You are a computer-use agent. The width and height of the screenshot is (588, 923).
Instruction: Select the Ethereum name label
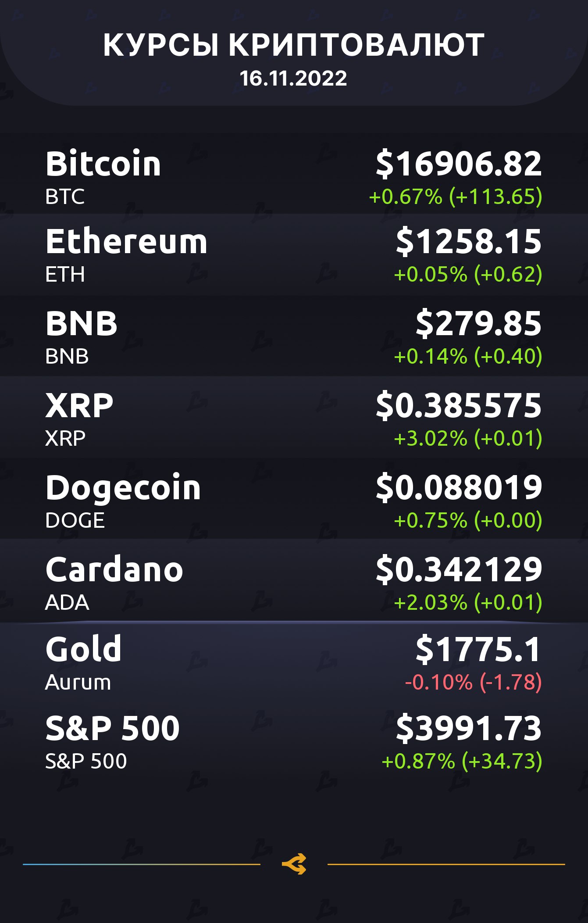[x=126, y=242]
